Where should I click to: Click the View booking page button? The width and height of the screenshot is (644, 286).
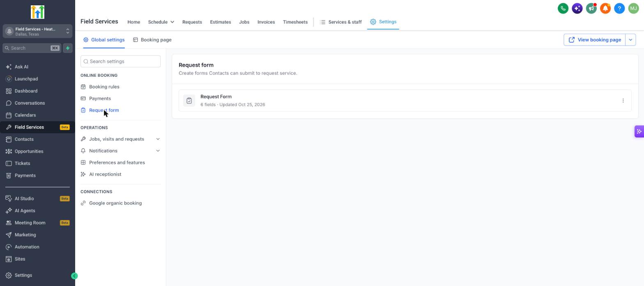[595, 40]
